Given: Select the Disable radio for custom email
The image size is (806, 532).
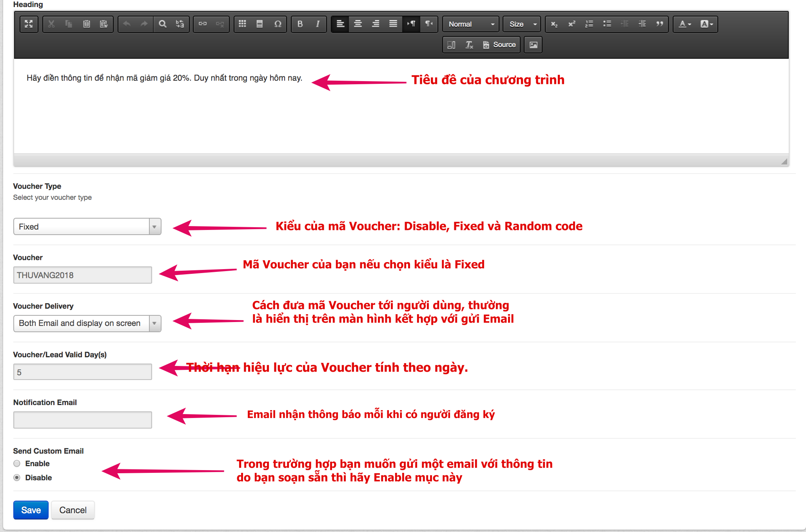Looking at the screenshot, I should tap(17, 478).
